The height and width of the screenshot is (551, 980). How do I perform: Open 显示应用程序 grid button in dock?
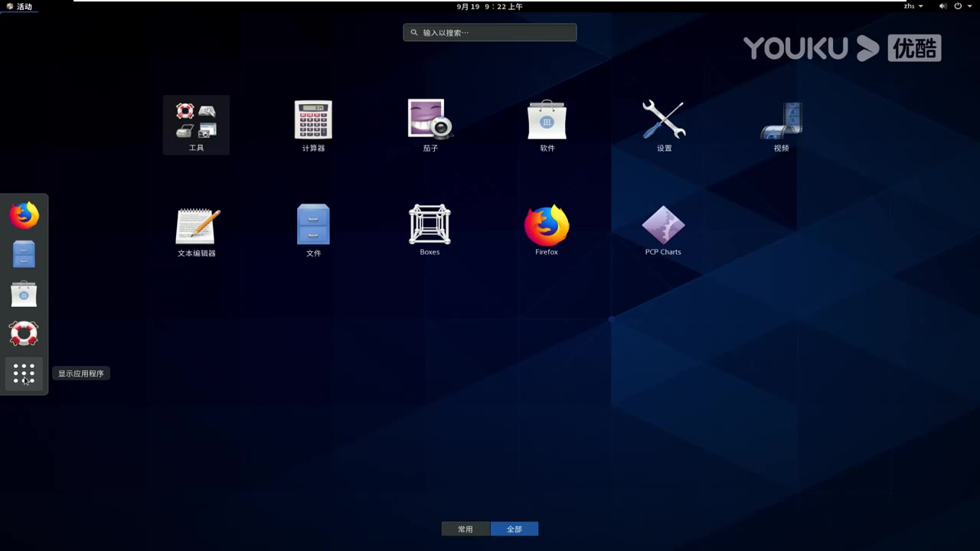coord(24,373)
